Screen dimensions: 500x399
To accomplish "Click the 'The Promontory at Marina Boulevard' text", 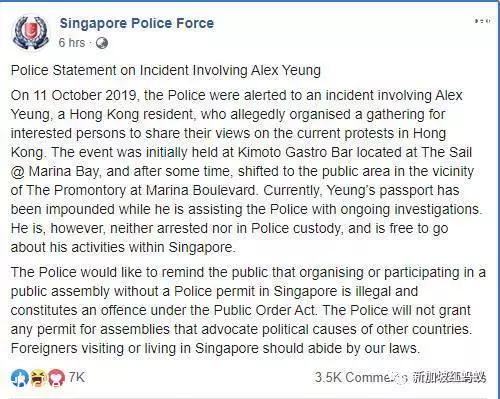I will (140, 190).
